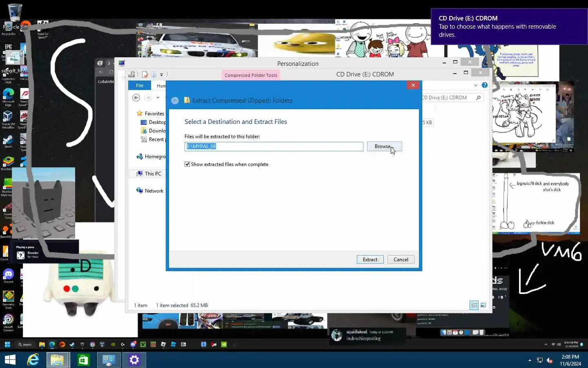The image size is (588, 368).
Task: Click the Extract button
Action: click(x=370, y=260)
